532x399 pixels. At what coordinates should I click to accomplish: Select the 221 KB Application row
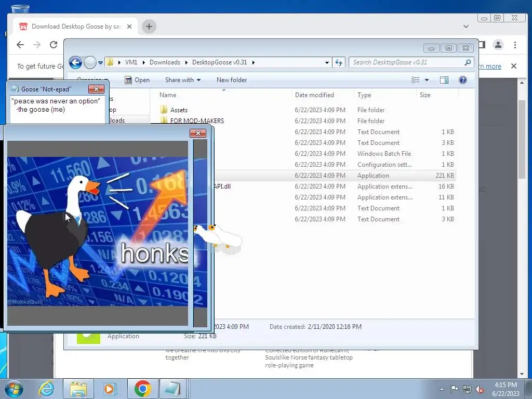pyautogui.click(x=334, y=176)
